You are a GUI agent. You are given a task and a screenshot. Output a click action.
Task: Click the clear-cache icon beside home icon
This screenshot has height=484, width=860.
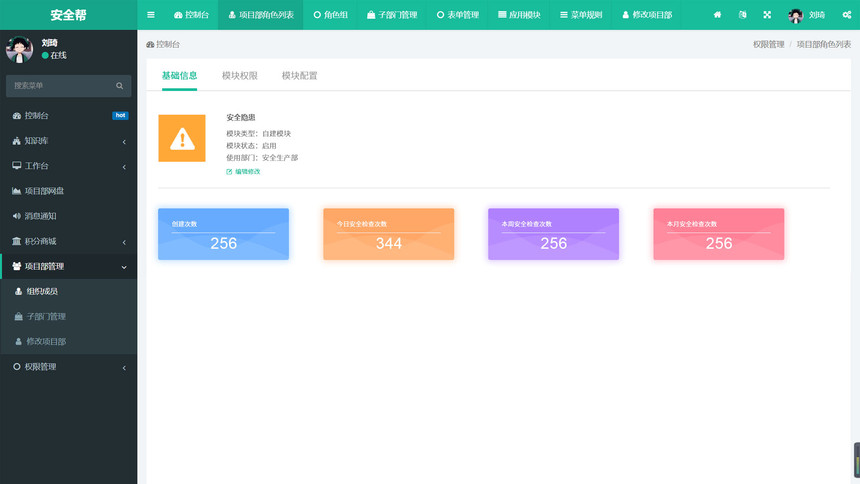(742, 15)
